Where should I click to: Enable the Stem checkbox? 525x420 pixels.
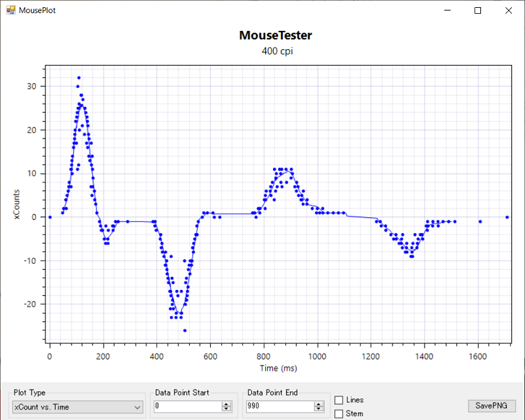tap(339, 413)
